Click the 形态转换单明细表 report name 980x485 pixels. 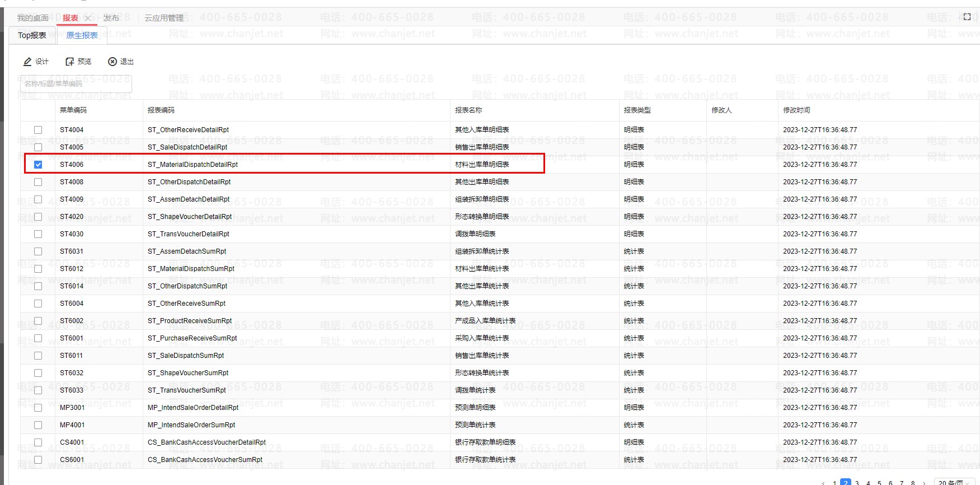click(482, 217)
